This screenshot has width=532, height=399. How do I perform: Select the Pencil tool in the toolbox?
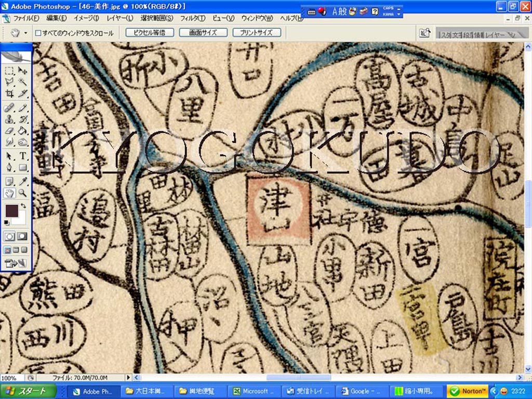[22, 108]
